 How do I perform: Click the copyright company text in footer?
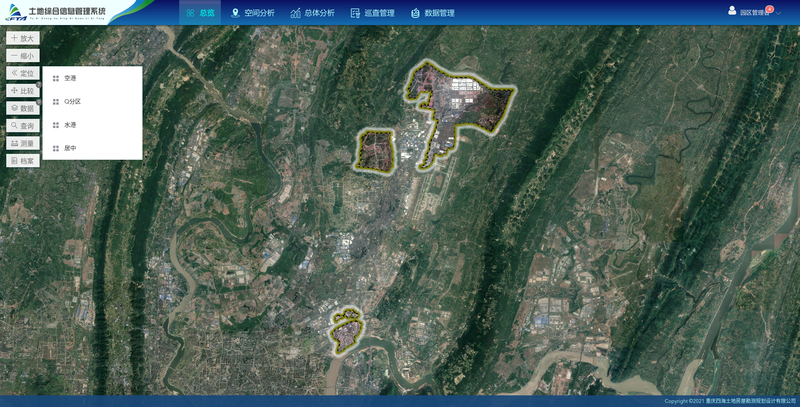730,401
